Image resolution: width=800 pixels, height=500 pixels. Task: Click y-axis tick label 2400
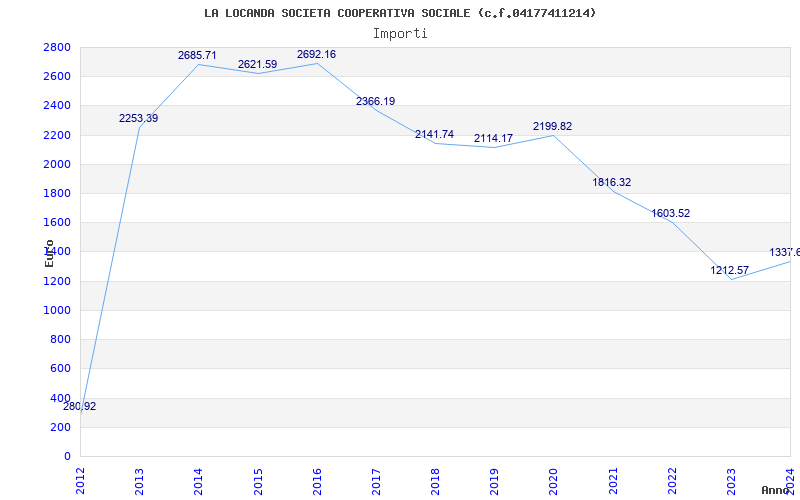[x=57, y=106]
